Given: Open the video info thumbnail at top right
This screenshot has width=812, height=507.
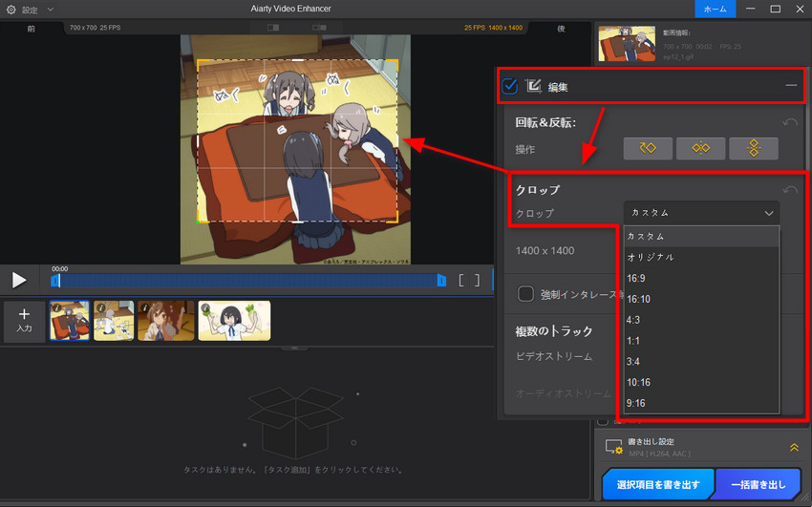Looking at the screenshot, I should point(627,44).
